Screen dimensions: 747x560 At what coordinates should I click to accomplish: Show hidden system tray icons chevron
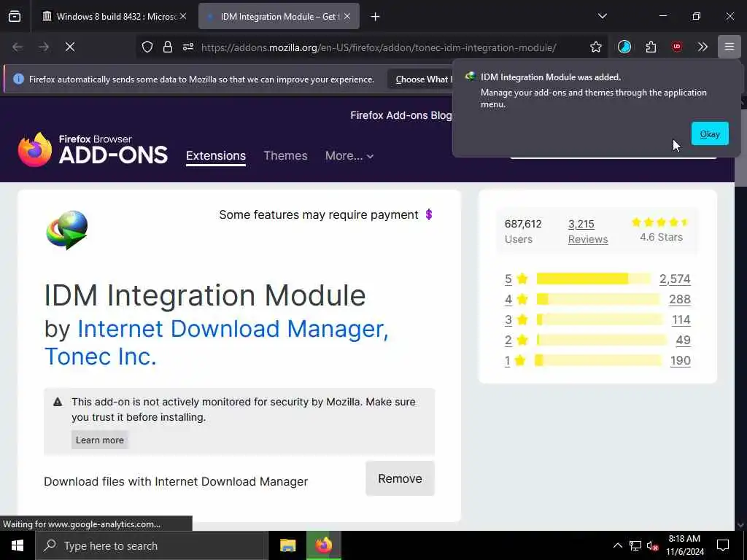(x=617, y=545)
